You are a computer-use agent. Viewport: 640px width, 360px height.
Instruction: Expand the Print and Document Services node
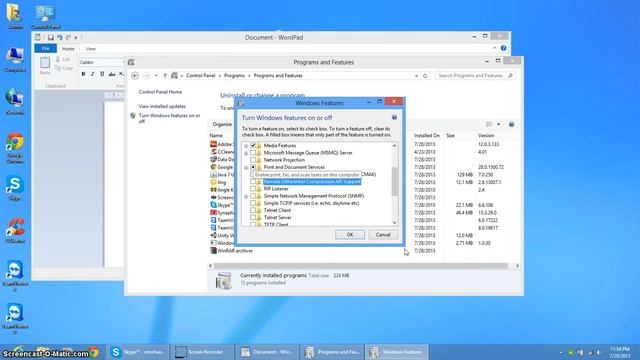[246, 167]
